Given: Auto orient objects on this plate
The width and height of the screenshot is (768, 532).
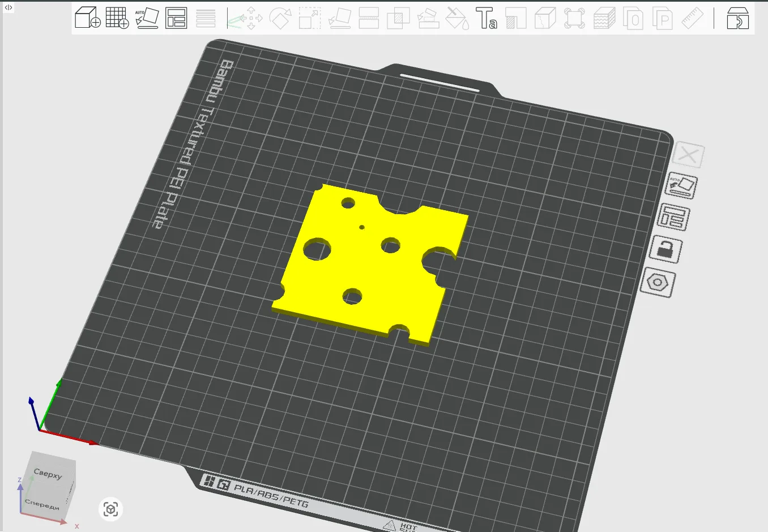Looking at the screenshot, I should click(681, 186).
